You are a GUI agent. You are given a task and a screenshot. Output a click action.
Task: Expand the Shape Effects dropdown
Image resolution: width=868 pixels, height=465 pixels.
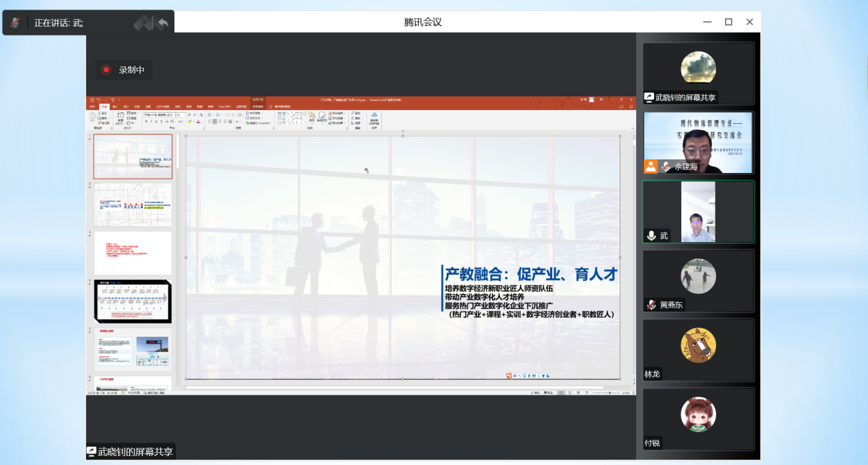[x=337, y=123]
